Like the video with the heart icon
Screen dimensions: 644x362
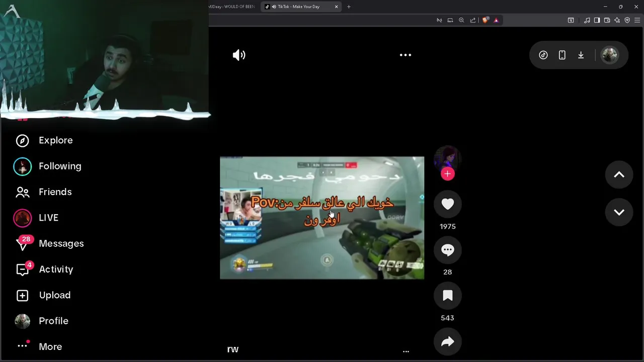[447, 204]
